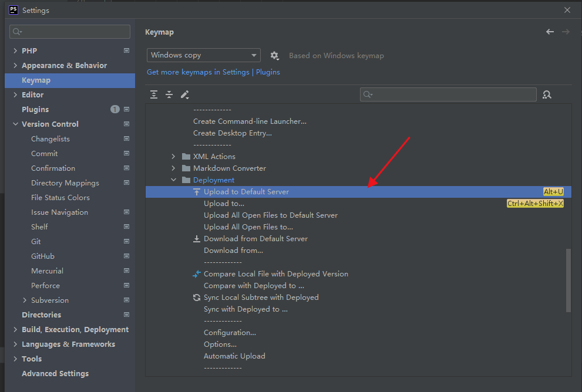Expand Languages & Frameworks section
The image size is (582, 392).
pyautogui.click(x=15, y=344)
